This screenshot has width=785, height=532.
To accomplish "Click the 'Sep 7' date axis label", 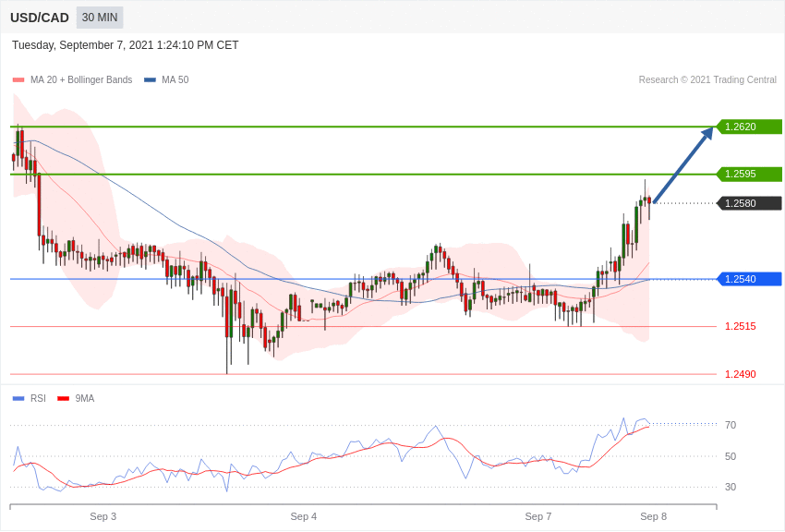I will coord(538,516).
